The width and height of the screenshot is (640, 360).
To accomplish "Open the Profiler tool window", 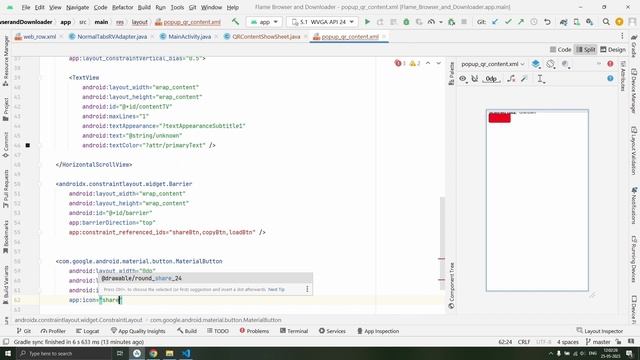I will (x=53, y=331).
